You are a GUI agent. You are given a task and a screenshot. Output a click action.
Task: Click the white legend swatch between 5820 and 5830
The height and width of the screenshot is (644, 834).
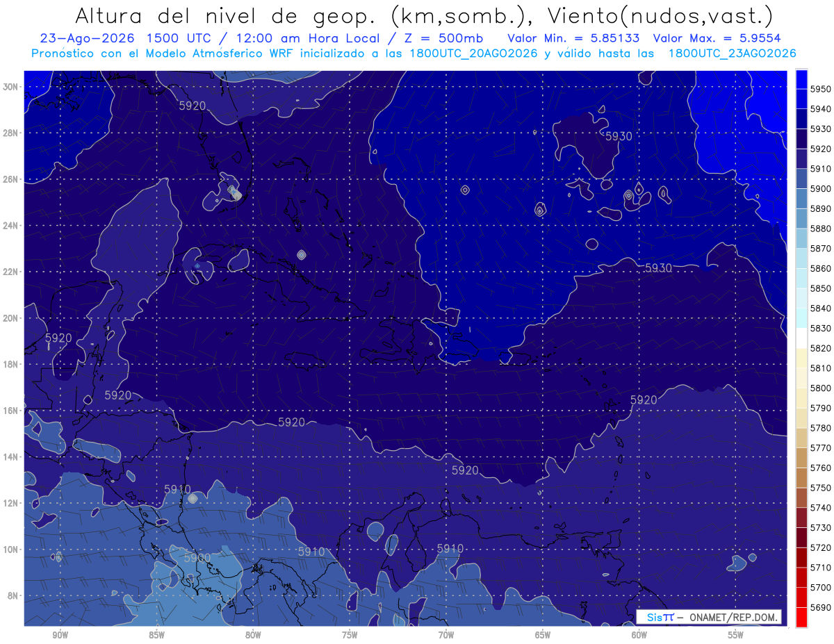pyautogui.click(x=801, y=338)
